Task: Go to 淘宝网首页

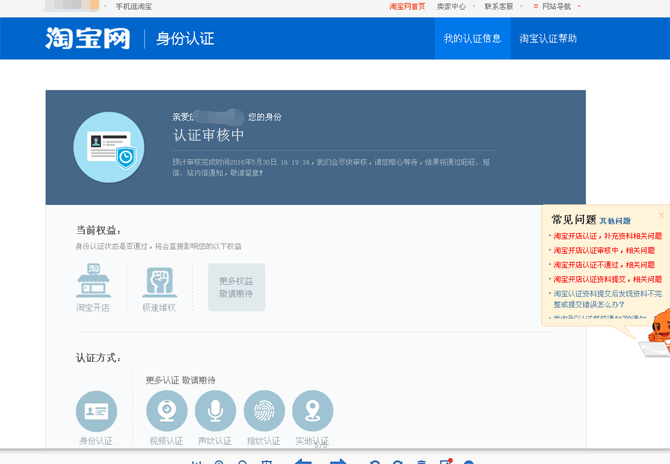Action: [407, 6]
